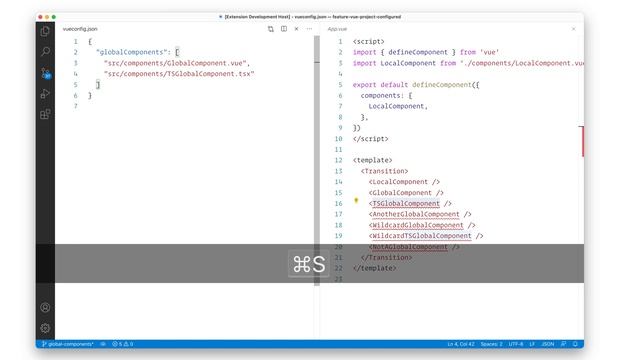Split the vueconfig.json editor right
Screen dimensions: 640x360
(x=284, y=29)
